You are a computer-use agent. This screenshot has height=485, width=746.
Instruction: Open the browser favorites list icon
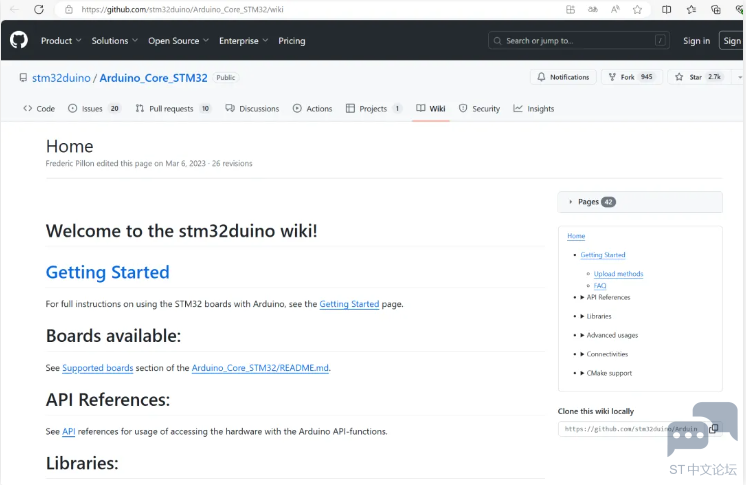coord(691,9)
